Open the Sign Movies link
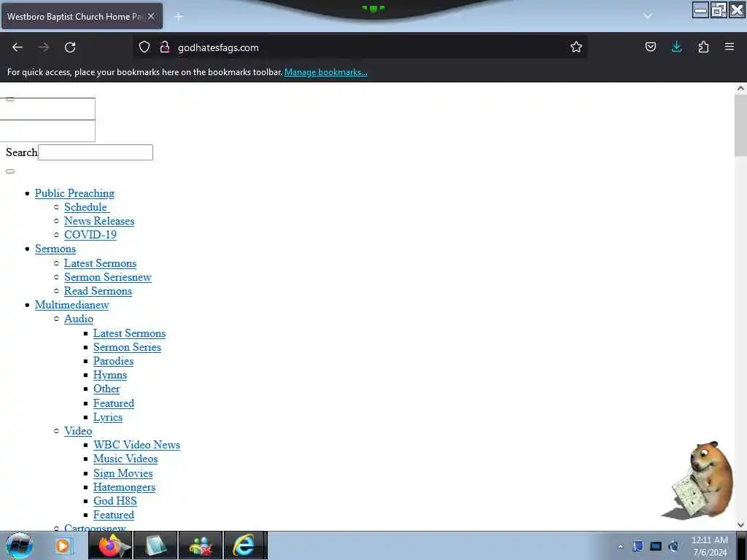 coord(123,473)
